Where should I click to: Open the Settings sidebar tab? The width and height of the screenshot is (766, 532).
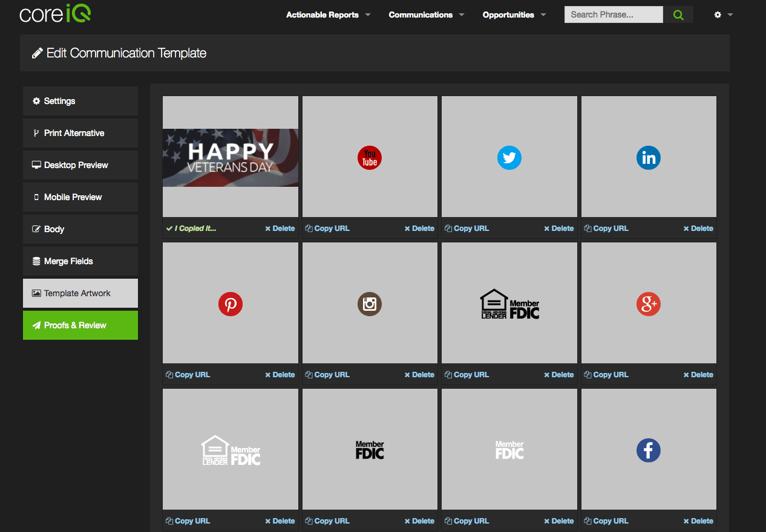80,101
